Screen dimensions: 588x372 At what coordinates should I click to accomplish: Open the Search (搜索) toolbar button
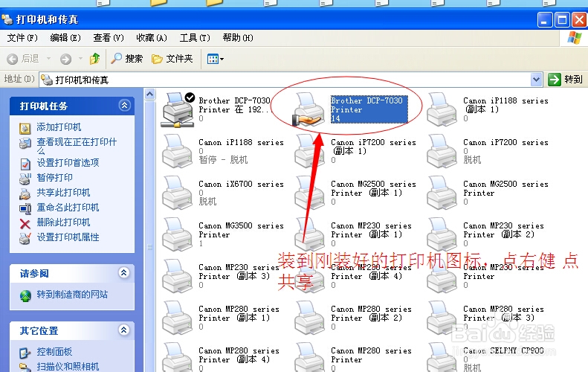point(127,59)
